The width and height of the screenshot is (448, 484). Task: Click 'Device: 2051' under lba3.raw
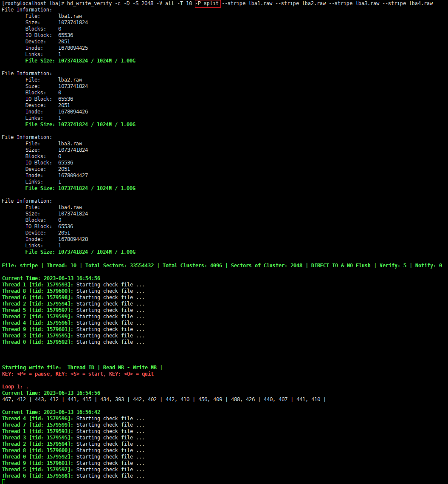48,169
